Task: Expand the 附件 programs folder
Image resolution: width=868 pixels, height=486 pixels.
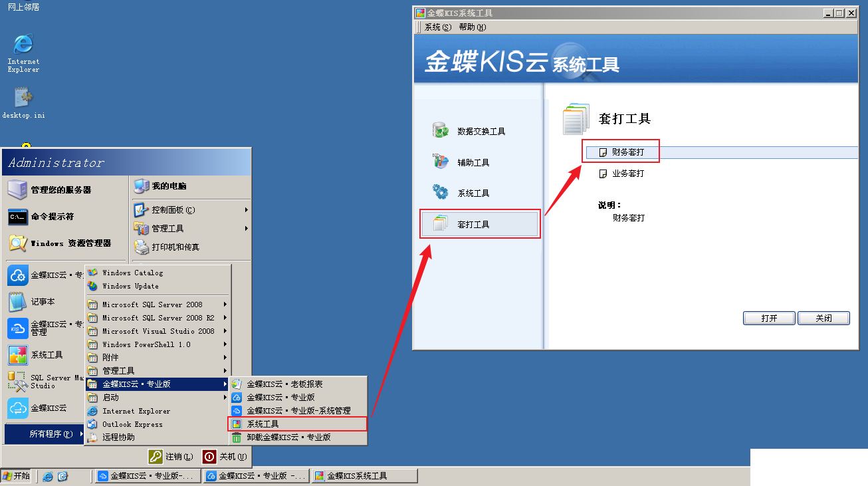Action: [x=158, y=358]
